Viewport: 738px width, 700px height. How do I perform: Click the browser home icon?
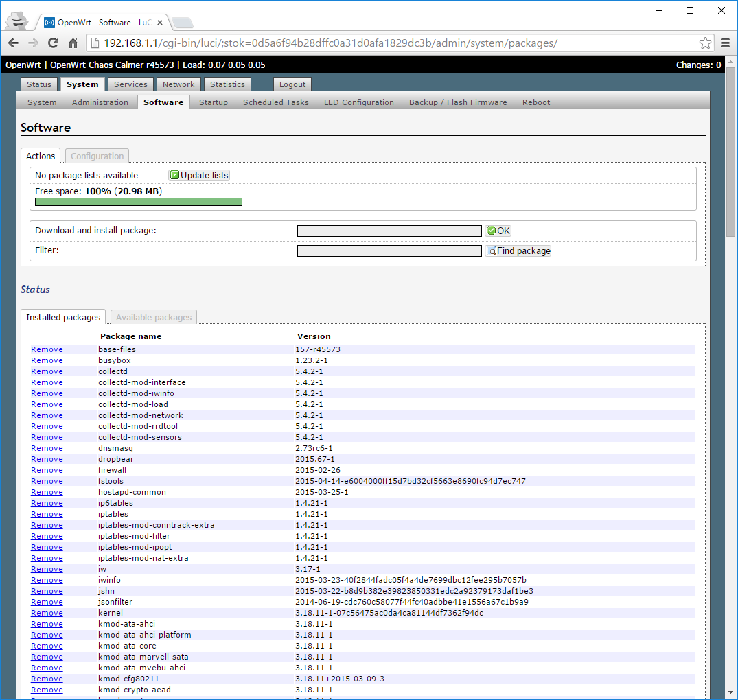[x=73, y=43]
